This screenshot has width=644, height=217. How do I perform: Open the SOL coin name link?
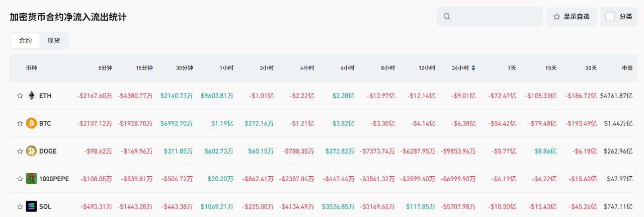coord(45,206)
